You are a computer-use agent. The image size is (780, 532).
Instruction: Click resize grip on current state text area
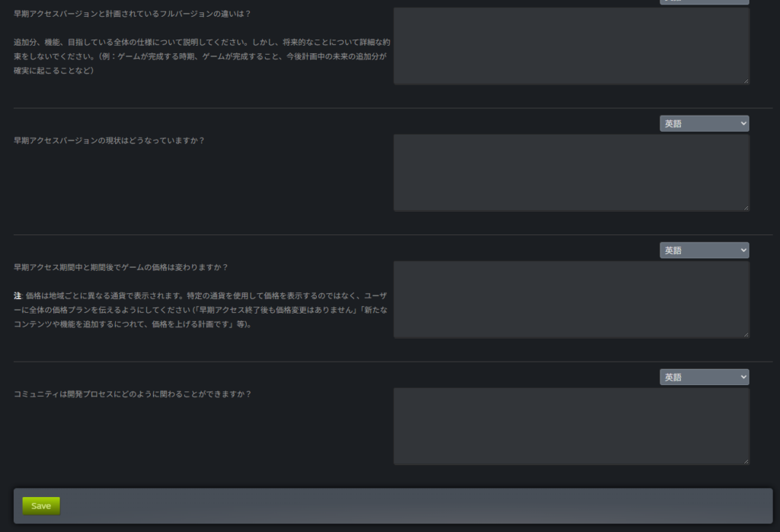tap(746, 208)
